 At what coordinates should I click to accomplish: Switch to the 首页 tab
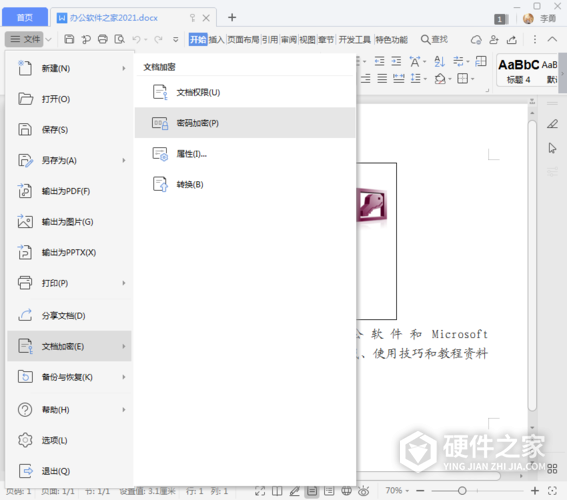(x=25, y=17)
